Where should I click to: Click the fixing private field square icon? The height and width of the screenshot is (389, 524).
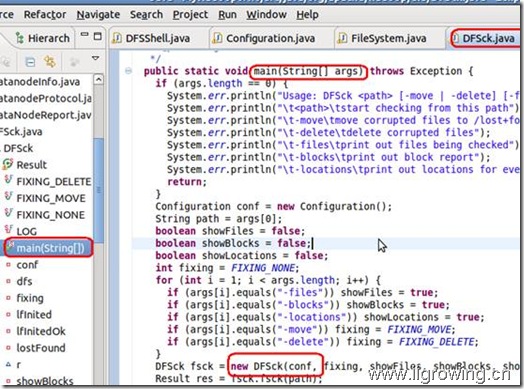8,298
